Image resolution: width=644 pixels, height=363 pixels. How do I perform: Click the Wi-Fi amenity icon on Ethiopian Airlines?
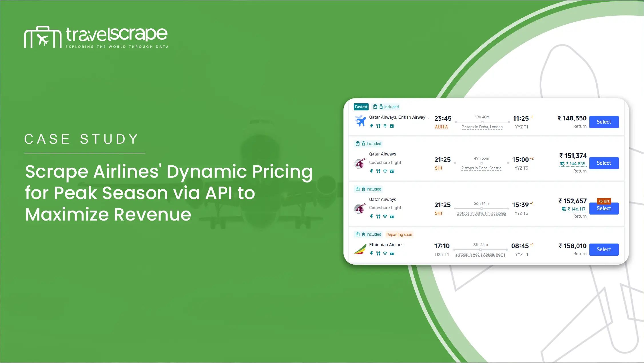click(385, 253)
